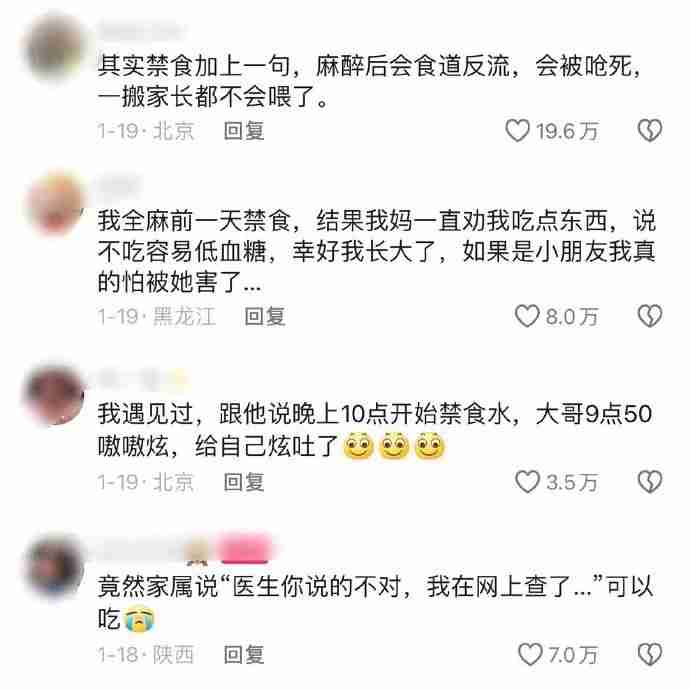
Task: Select comment text about 我全麻前一天禁食
Action: point(376,251)
